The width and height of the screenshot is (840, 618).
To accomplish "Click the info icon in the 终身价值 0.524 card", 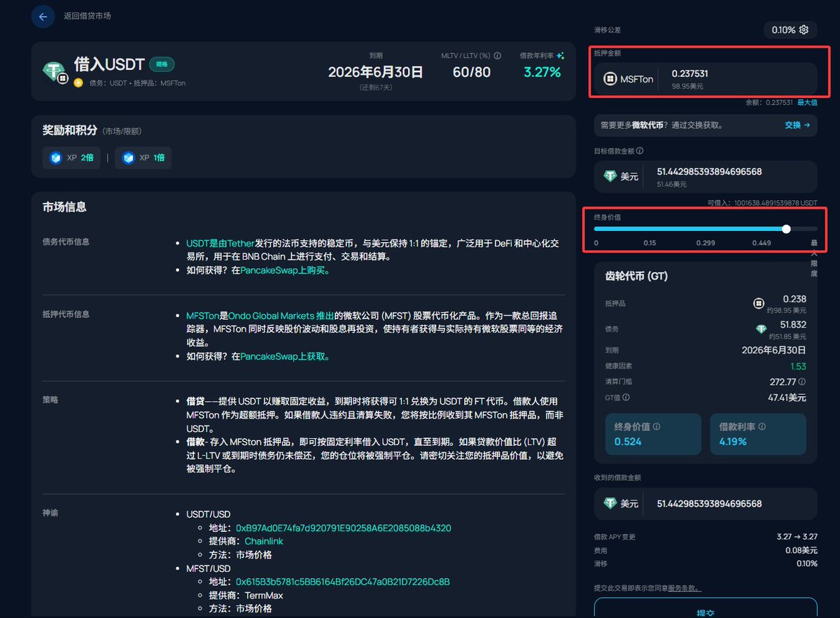I will tap(657, 426).
